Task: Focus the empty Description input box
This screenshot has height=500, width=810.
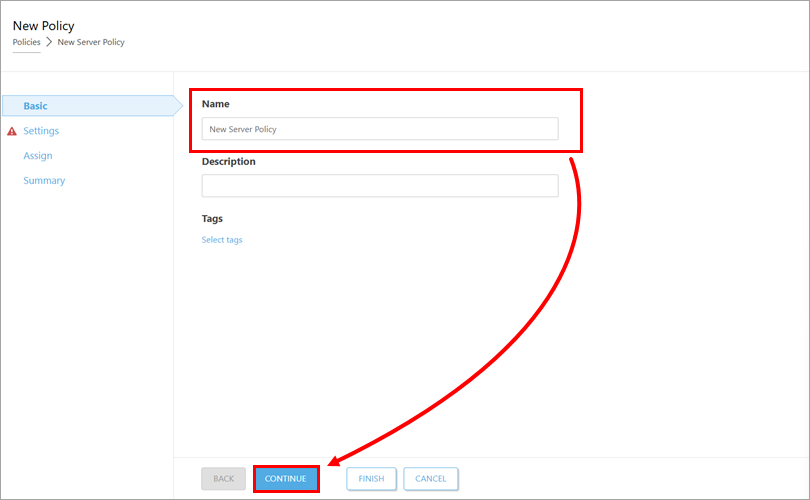Action: click(x=380, y=186)
